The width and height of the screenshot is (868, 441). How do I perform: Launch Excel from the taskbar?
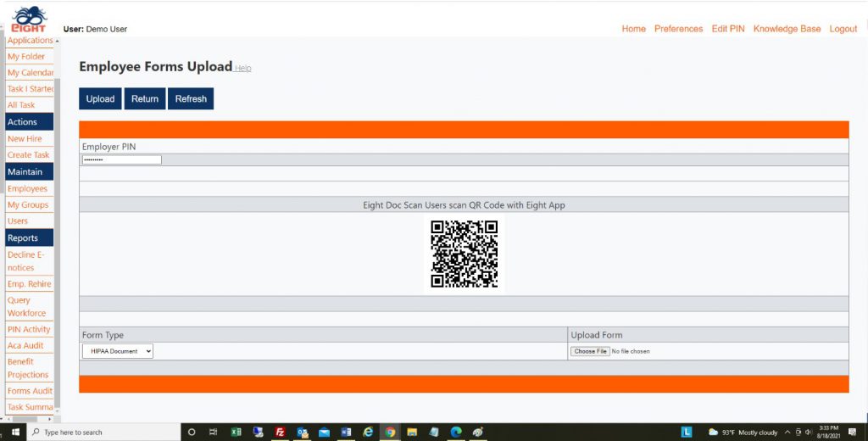[x=236, y=433]
